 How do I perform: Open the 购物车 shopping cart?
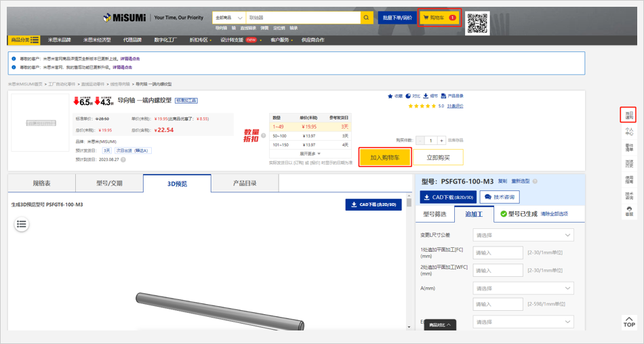pos(439,18)
